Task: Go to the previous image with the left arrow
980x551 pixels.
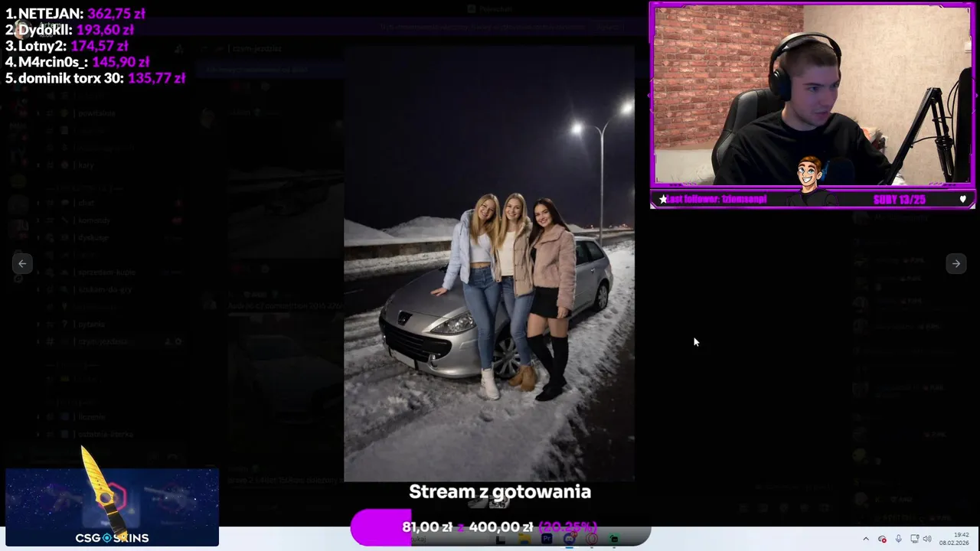Action: [x=22, y=263]
